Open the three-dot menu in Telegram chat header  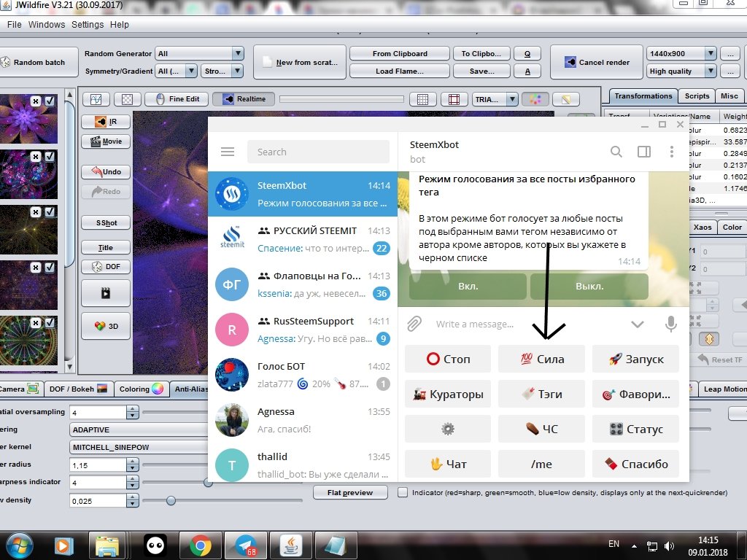(x=672, y=152)
